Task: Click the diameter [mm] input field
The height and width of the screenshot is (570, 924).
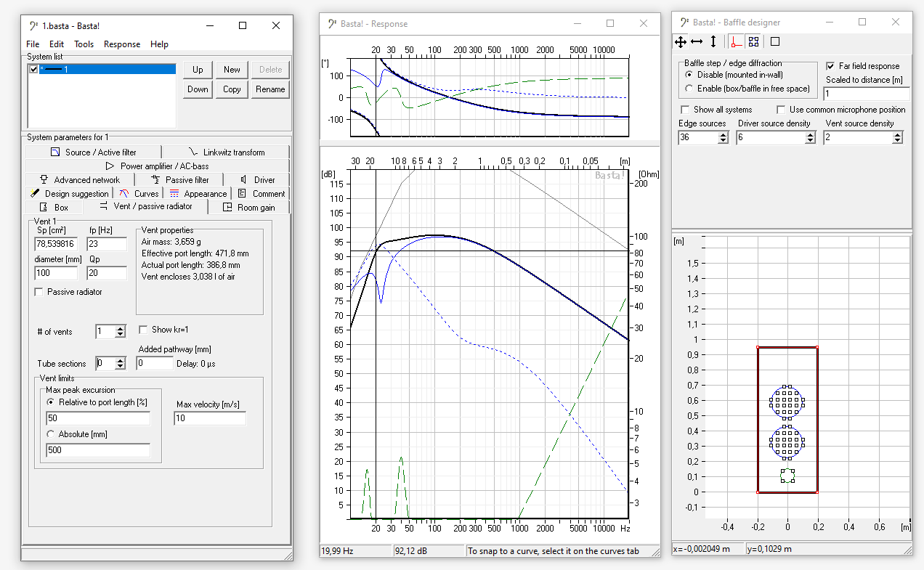Action: click(x=56, y=273)
